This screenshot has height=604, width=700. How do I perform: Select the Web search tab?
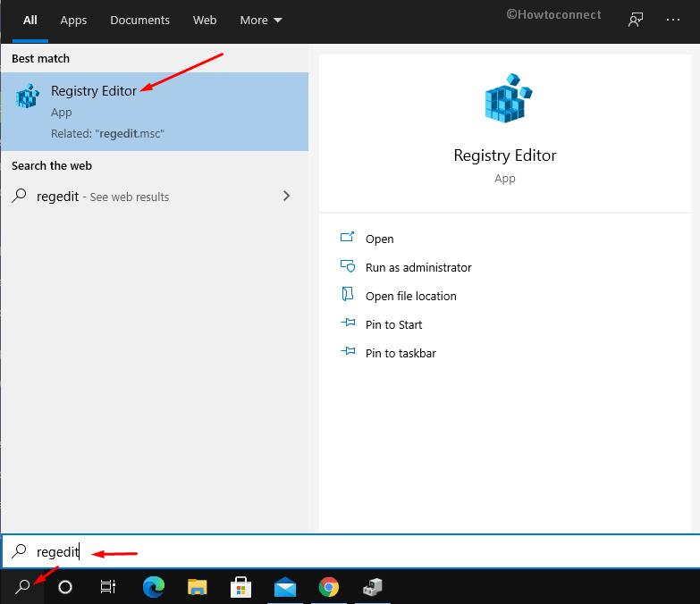(205, 20)
